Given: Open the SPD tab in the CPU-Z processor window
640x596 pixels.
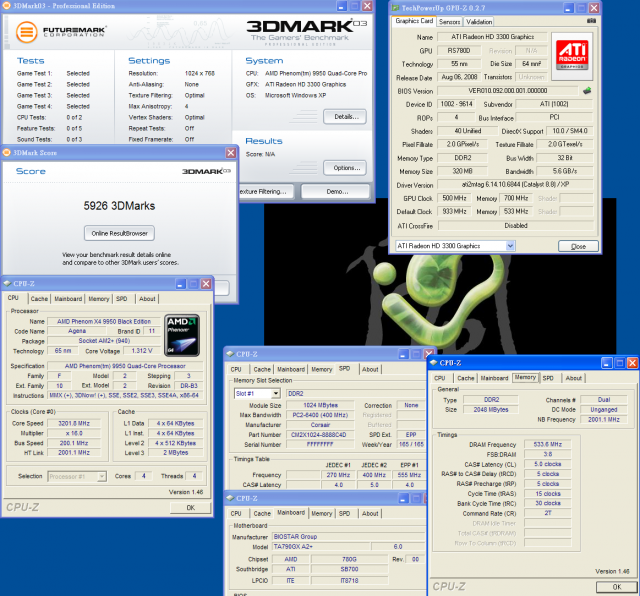Looking at the screenshot, I should [x=122, y=299].
